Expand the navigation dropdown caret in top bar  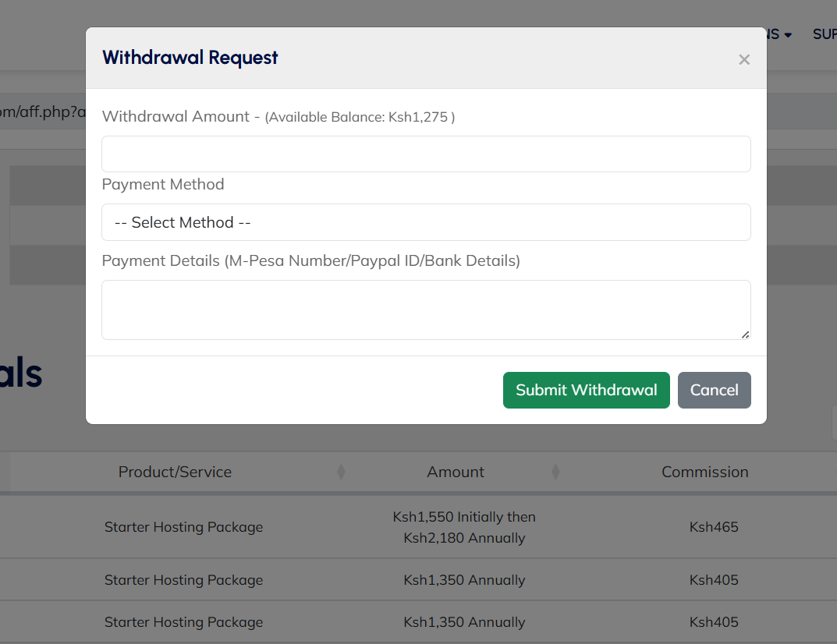(x=788, y=35)
